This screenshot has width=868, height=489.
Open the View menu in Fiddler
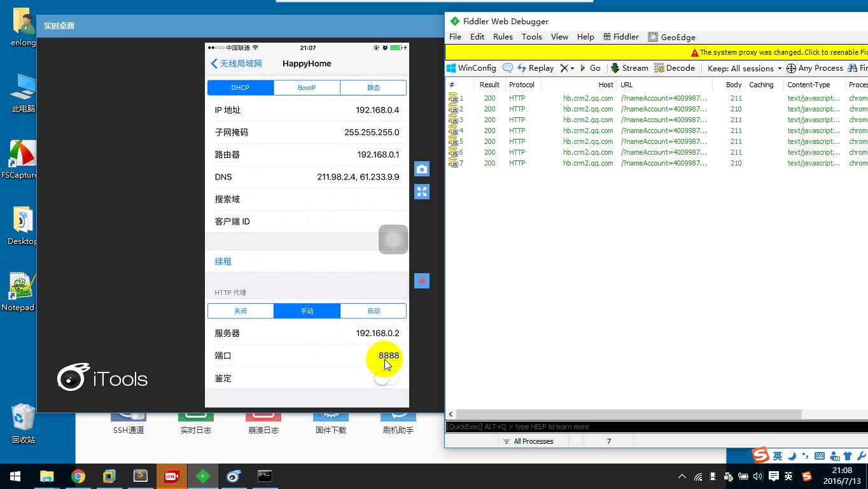point(559,37)
